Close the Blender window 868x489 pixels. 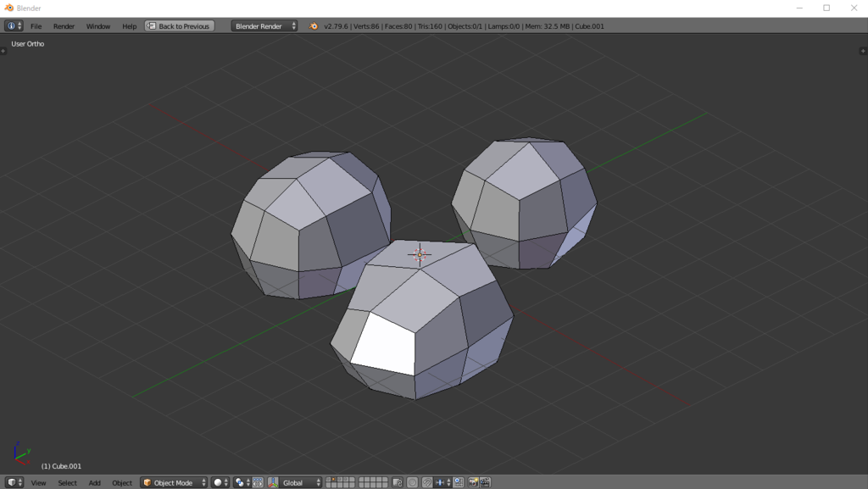(854, 8)
